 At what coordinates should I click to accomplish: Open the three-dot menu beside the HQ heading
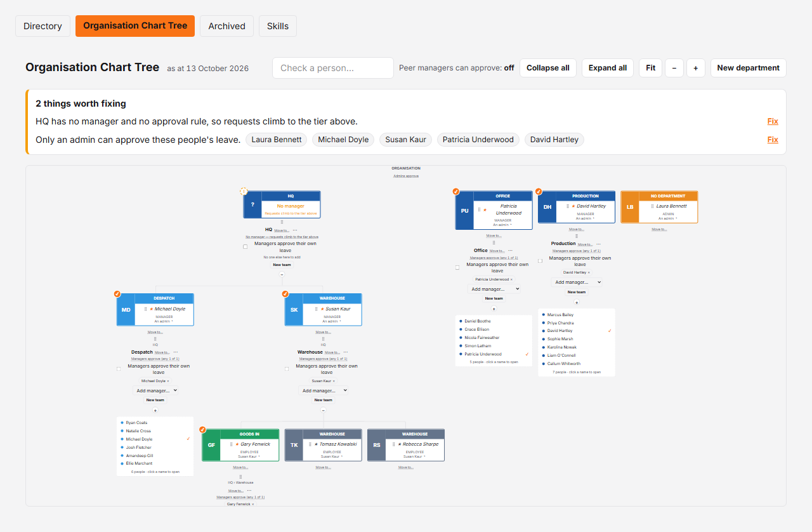point(295,230)
